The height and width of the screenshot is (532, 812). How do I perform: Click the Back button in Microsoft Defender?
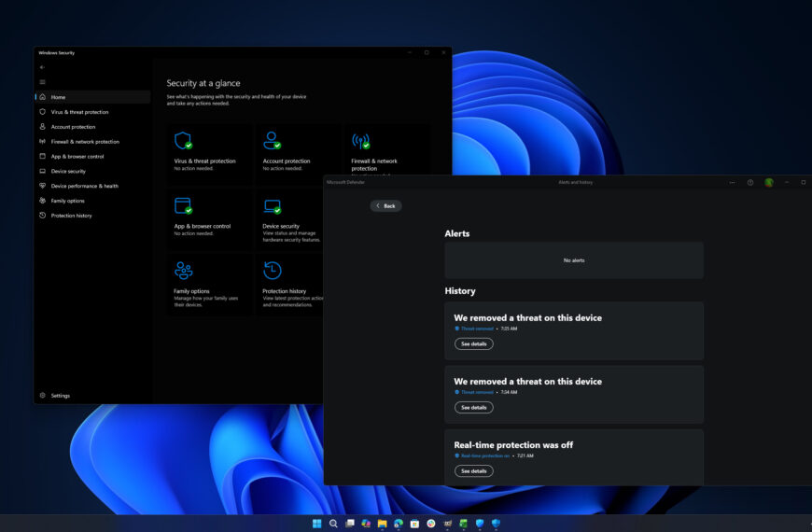(x=385, y=205)
